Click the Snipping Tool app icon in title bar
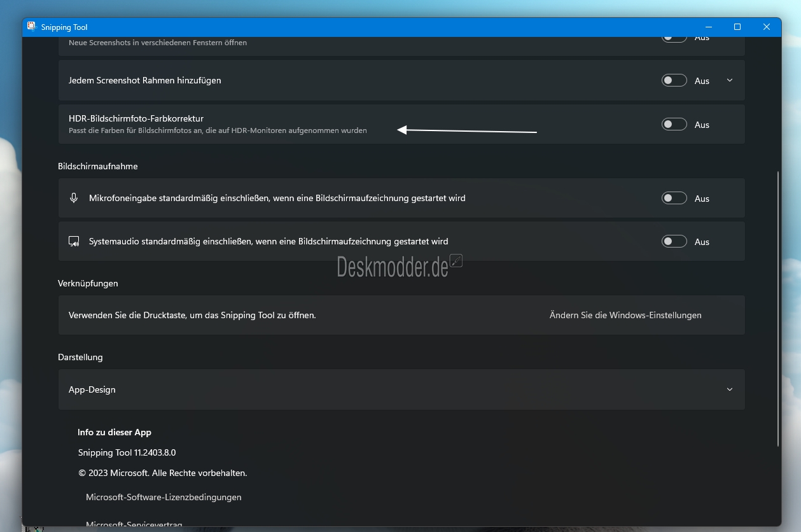801x532 pixels. [x=32, y=27]
